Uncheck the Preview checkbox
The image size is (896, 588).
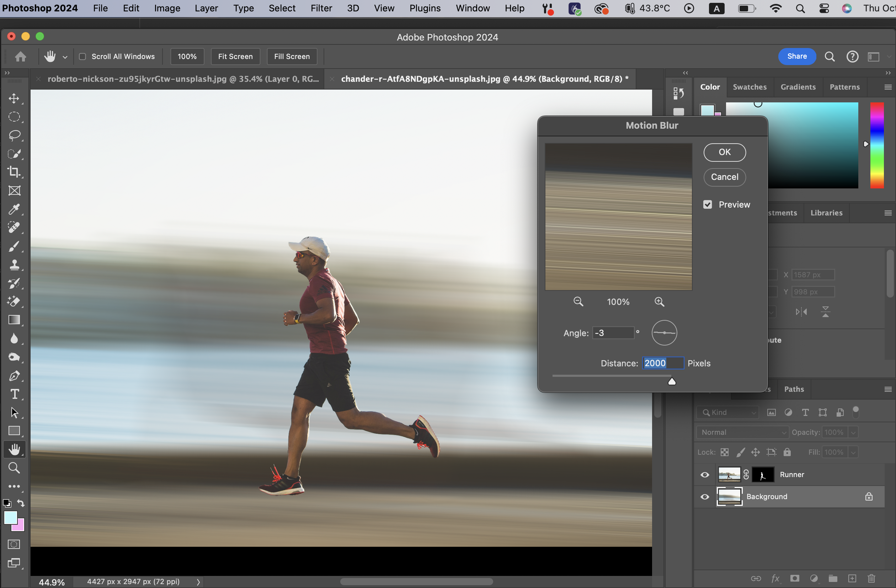[x=708, y=204]
